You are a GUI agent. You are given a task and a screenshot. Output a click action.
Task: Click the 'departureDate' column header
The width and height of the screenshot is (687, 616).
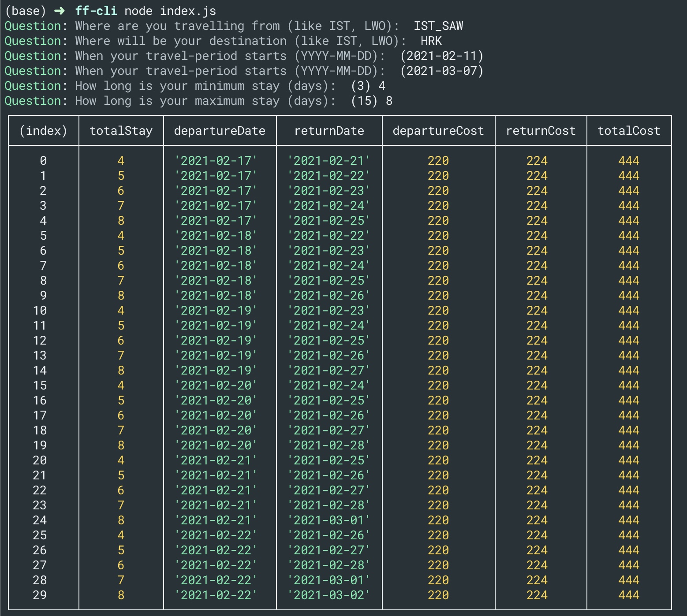(220, 131)
